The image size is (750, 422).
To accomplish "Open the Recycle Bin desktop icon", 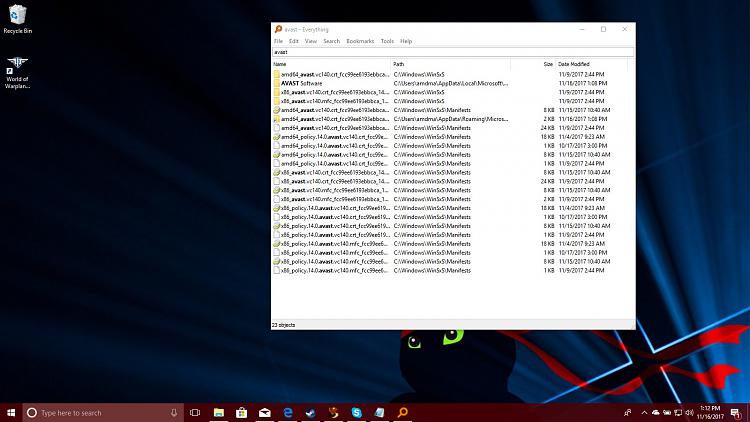I will click(17, 19).
